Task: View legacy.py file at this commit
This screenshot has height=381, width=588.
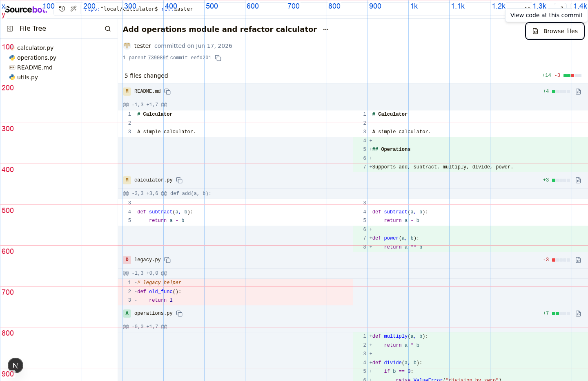Action: 578,260
